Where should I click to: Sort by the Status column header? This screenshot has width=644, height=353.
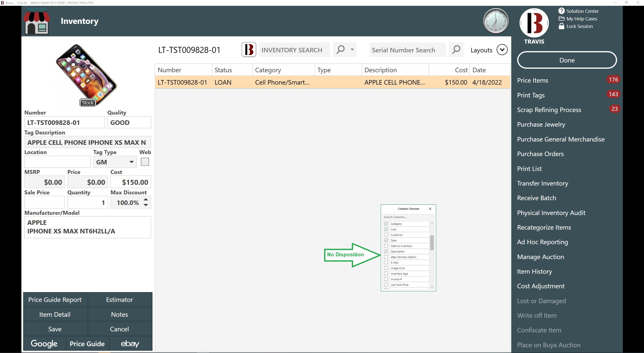click(232, 70)
